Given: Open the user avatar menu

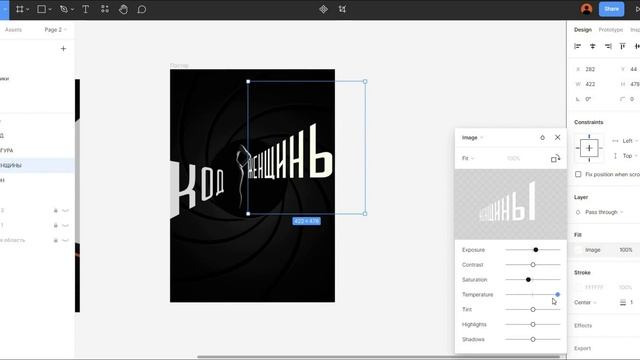Looking at the screenshot, I should point(587,9).
